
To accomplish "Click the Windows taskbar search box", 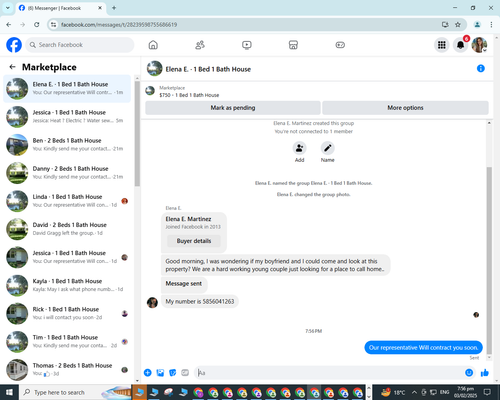I will (76, 392).
